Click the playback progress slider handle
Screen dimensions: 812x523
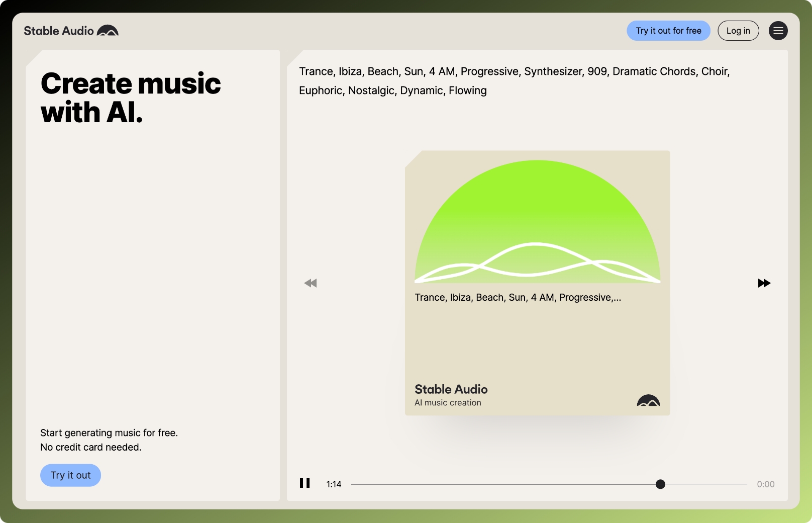660,484
